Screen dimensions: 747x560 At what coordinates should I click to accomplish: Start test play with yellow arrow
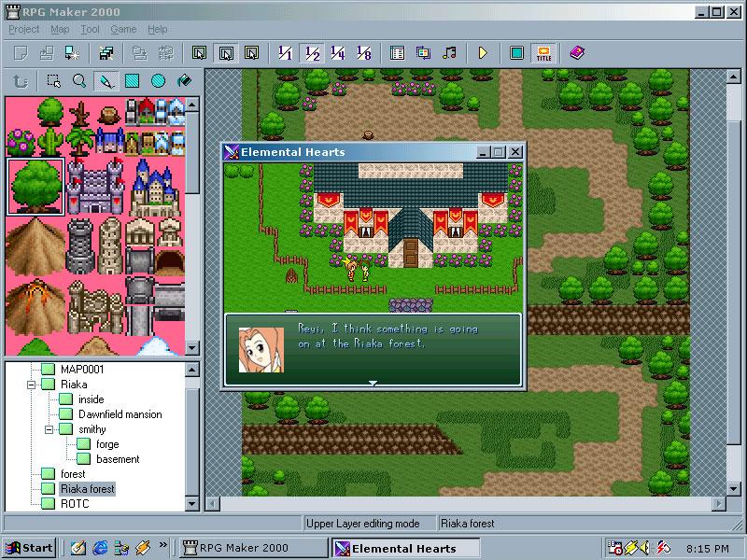[x=483, y=53]
